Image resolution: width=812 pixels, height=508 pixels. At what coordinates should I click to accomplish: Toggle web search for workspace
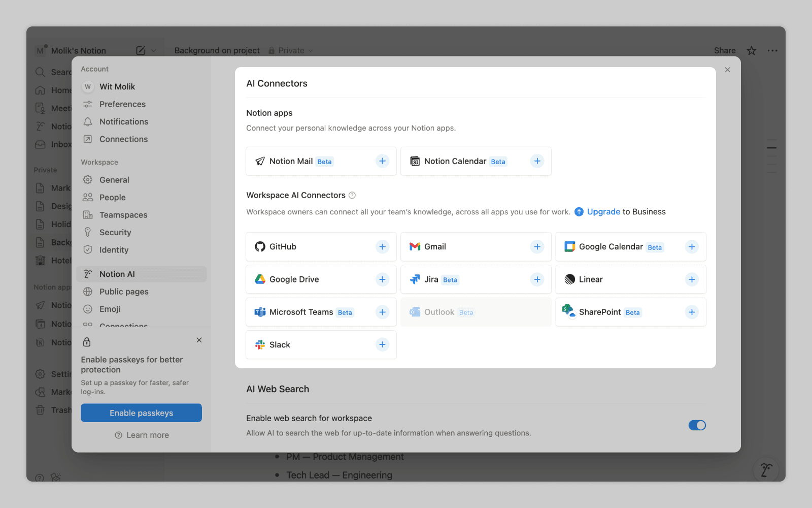[697, 425]
